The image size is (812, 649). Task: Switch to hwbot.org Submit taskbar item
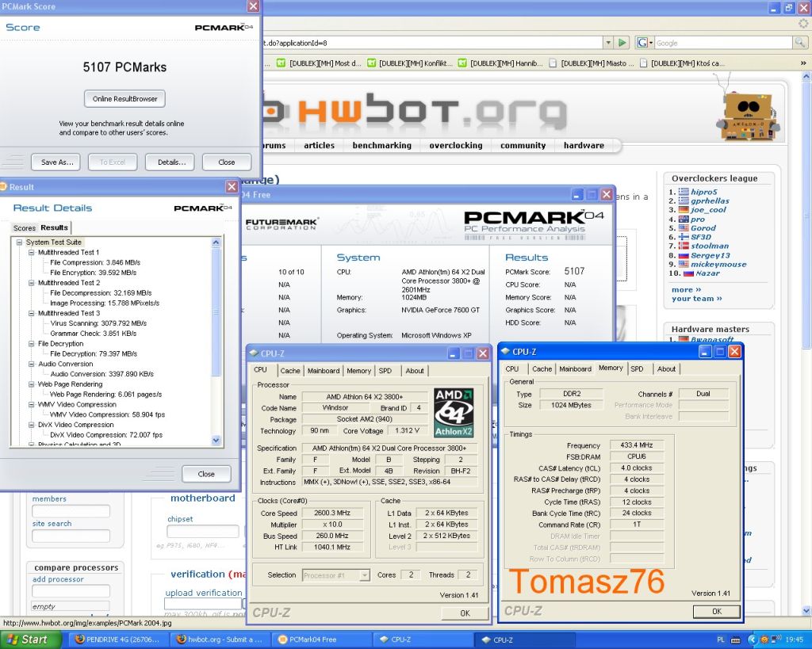point(220,639)
